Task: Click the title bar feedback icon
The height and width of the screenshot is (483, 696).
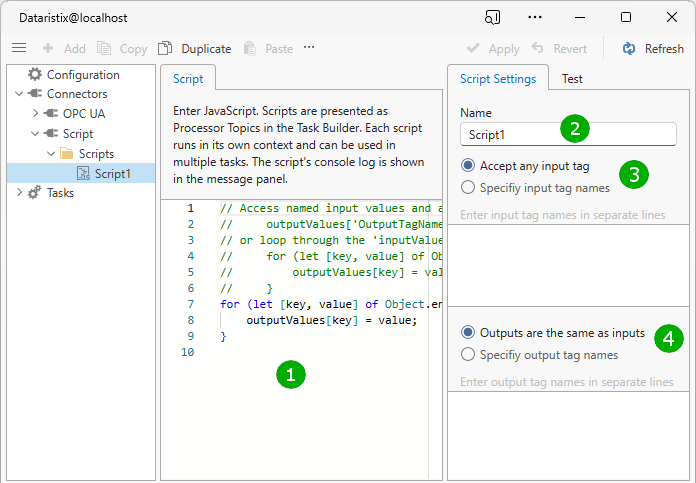Action: point(492,17)
